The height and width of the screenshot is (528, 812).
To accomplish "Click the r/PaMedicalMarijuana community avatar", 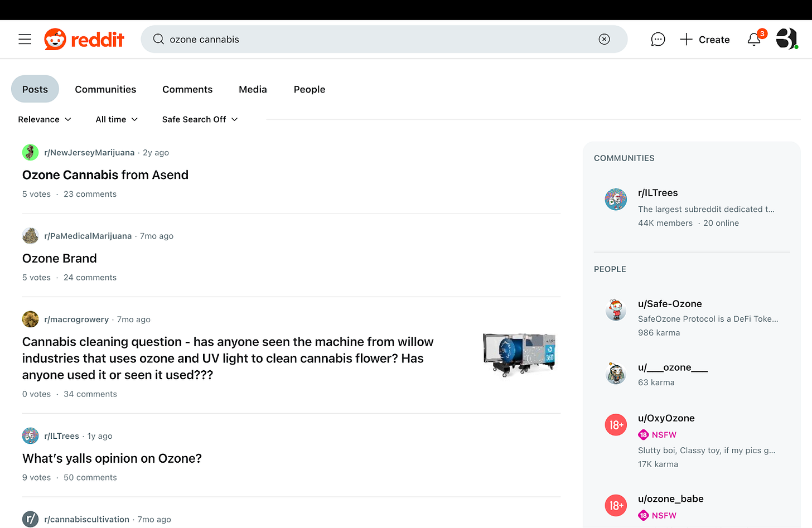I will point(30,236).
